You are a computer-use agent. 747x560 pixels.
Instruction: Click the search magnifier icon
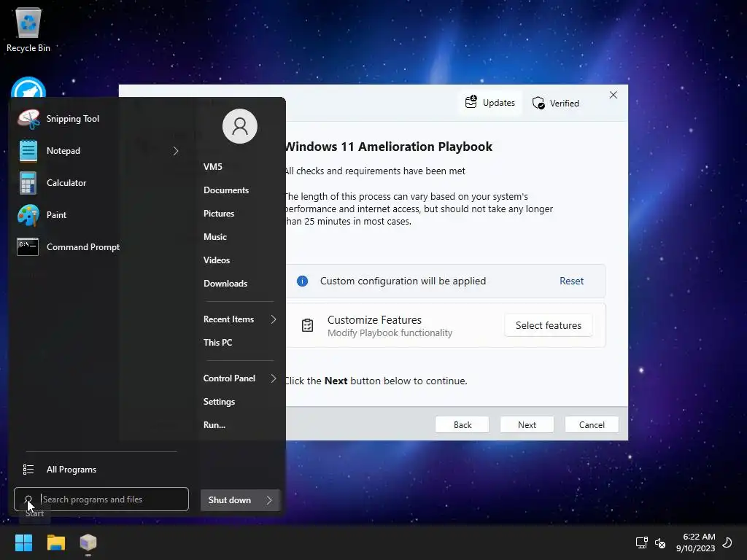pyautogui.click(x=28, y=499)
